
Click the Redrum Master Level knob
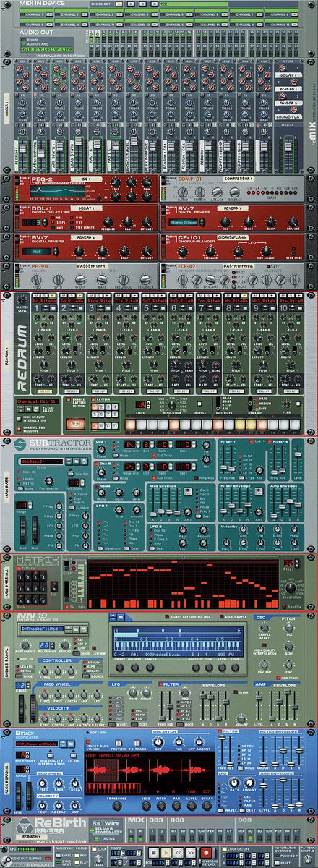click(x=22, y=298)
